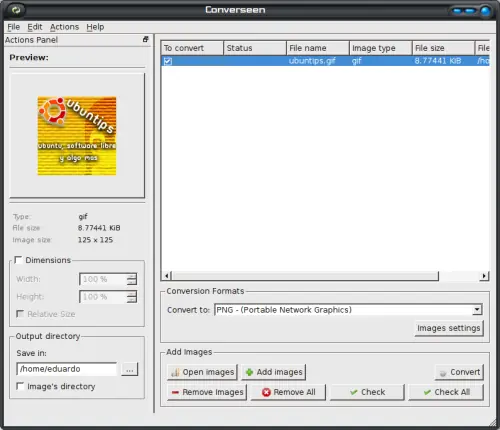Browse output directory with the ... button
Image resolution: width=500 pixels, height=430 pixels.
130,369
